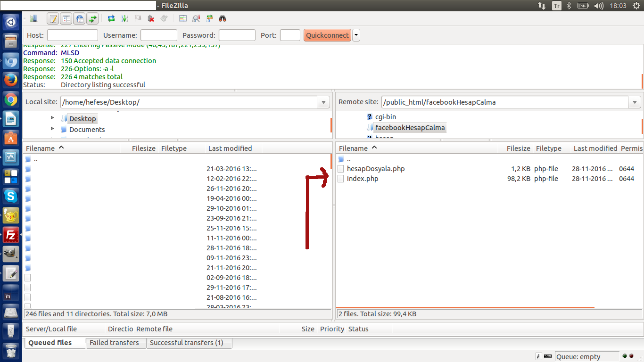Select local row dated 29-11-2016
The width and height of the screenshot is (644, 362).
(177, 288)
